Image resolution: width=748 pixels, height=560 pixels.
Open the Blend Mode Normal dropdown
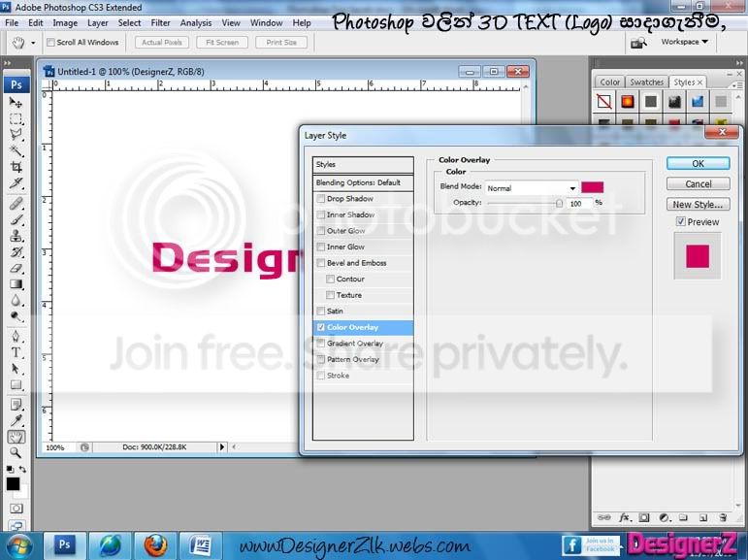[532, 188]
